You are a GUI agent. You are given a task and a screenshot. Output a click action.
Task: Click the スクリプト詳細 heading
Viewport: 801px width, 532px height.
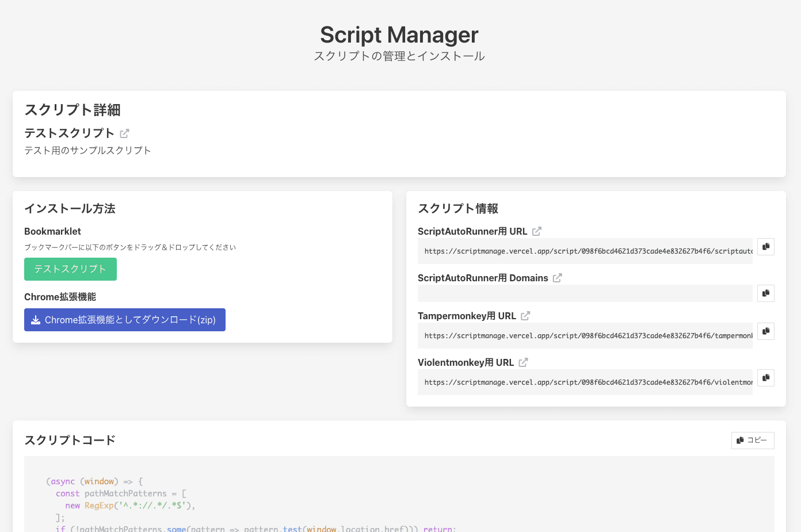(73, 110)
